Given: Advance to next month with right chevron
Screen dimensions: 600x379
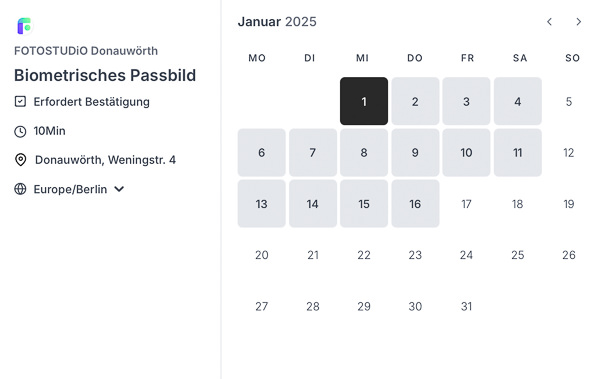Looking at the screenshot, I should [579, 22].
